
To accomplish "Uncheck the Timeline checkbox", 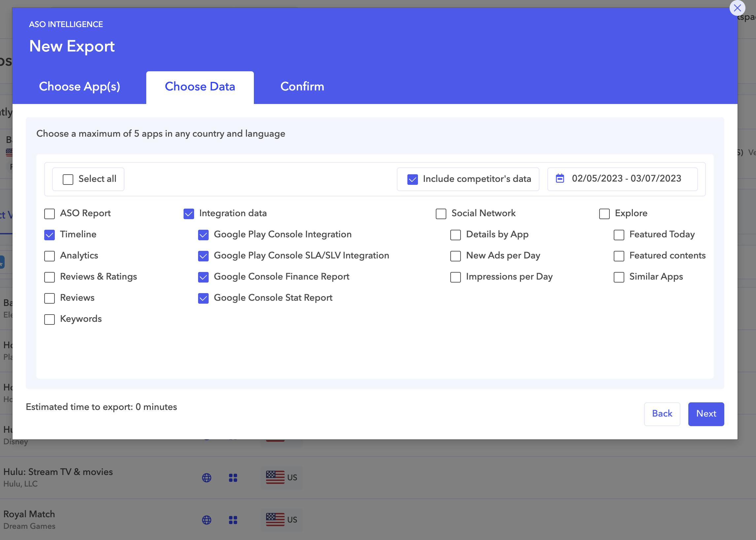I will (x=50, y=235).
